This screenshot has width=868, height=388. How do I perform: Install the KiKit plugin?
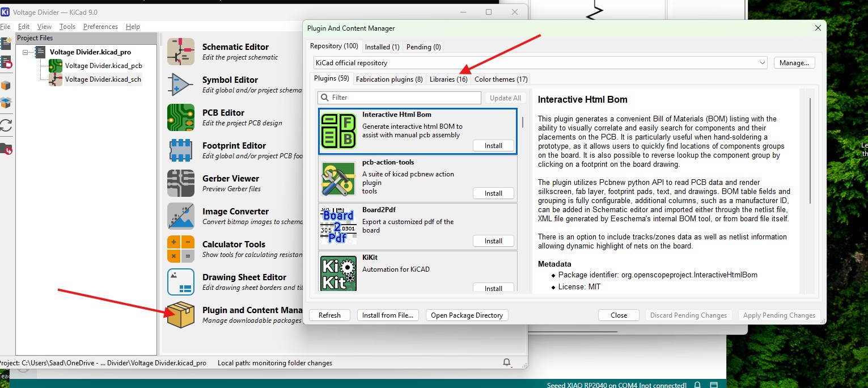click(493, 288)
